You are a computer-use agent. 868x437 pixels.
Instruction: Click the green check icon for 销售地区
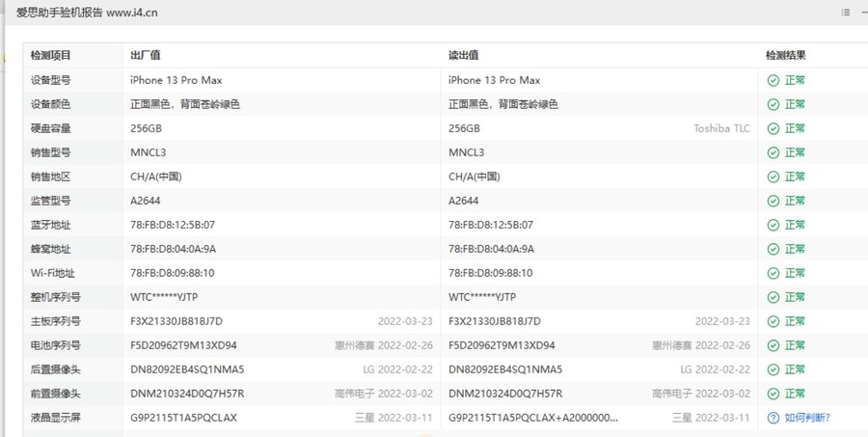[773, 177]
